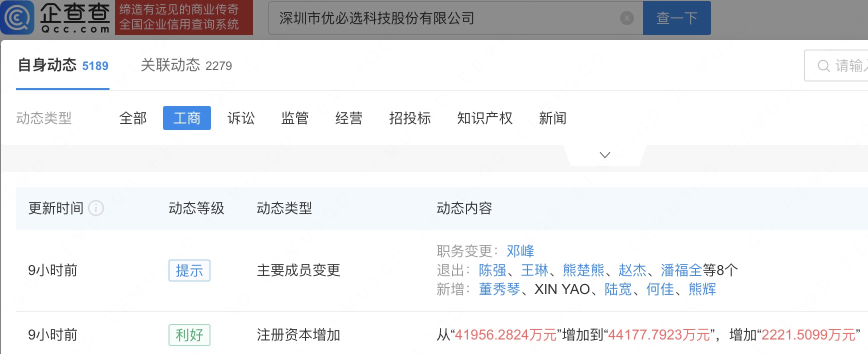Open the 熊辉 person link
868x354 pixels.
point(702,289)
